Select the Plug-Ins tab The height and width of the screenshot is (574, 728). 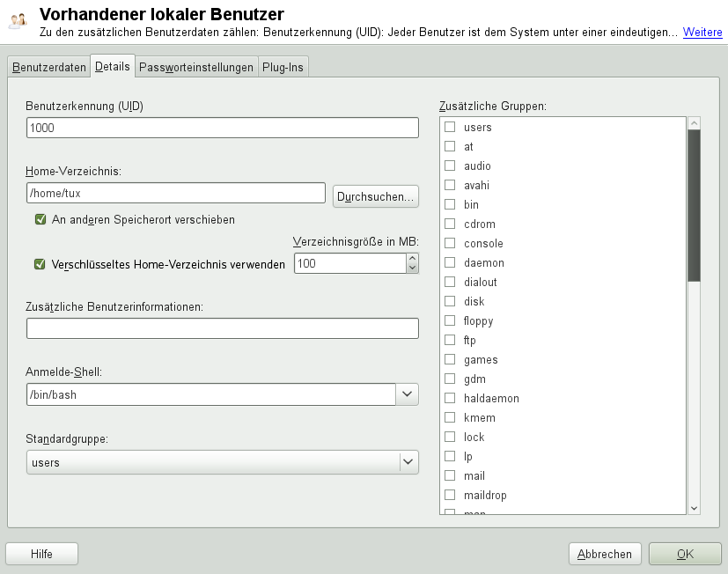[x=283, y=68]
